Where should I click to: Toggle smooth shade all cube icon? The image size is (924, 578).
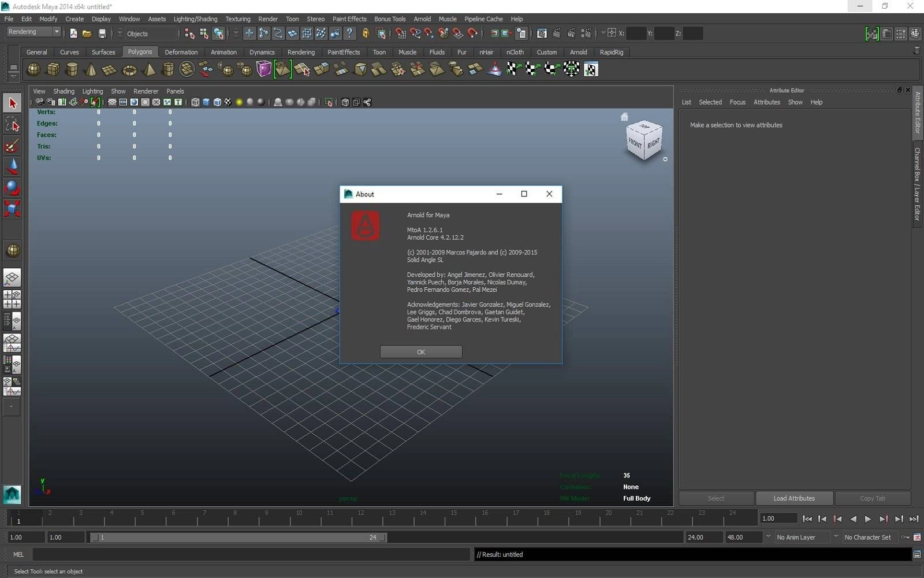pos(206,102)
